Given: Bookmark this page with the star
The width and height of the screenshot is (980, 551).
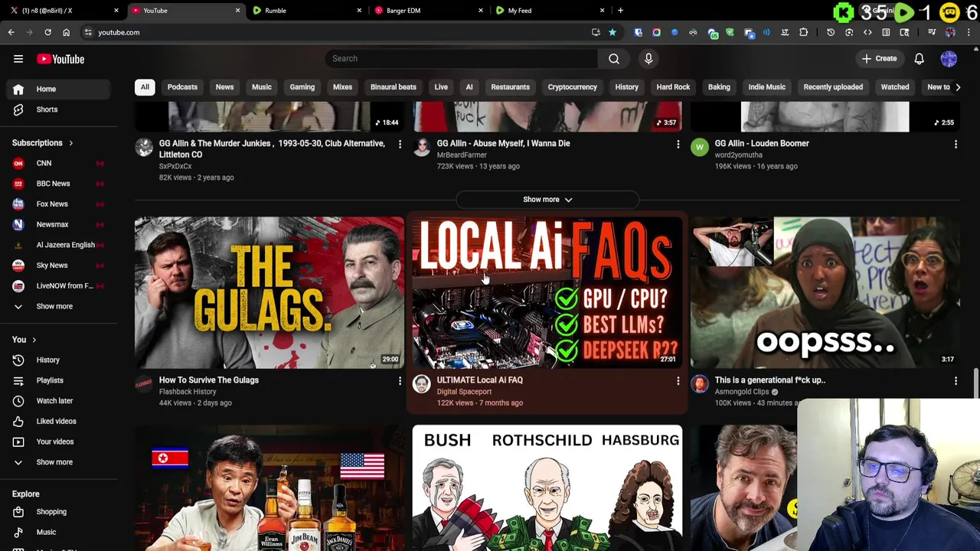Looking at the screenshot, I should click(x=612, y=32).
